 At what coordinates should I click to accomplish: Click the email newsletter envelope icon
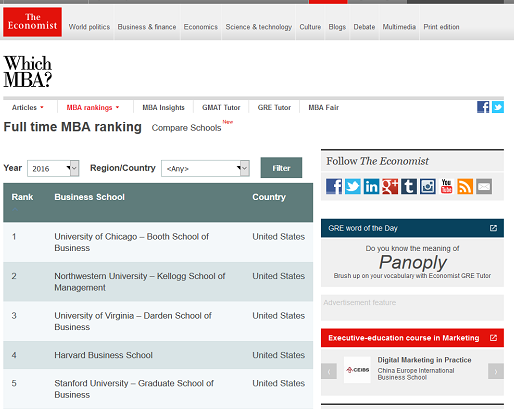coord(484,186)
